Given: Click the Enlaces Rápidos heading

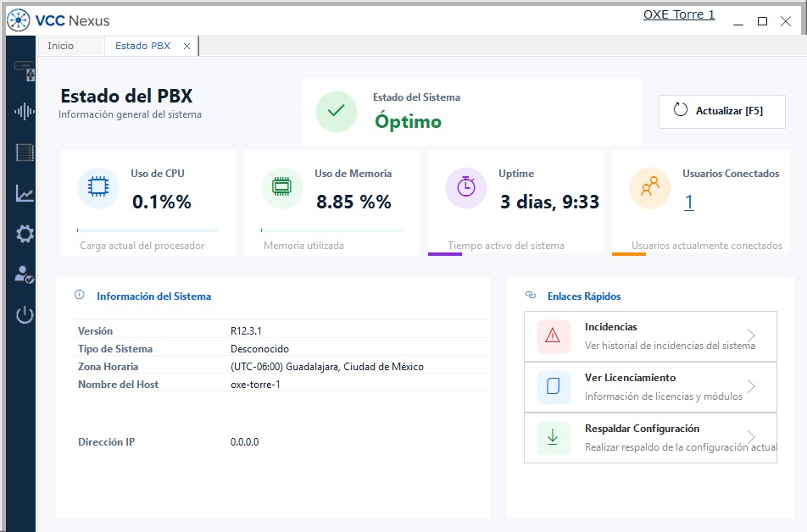Looking at the screenshot, I should (x=584, y=296).
